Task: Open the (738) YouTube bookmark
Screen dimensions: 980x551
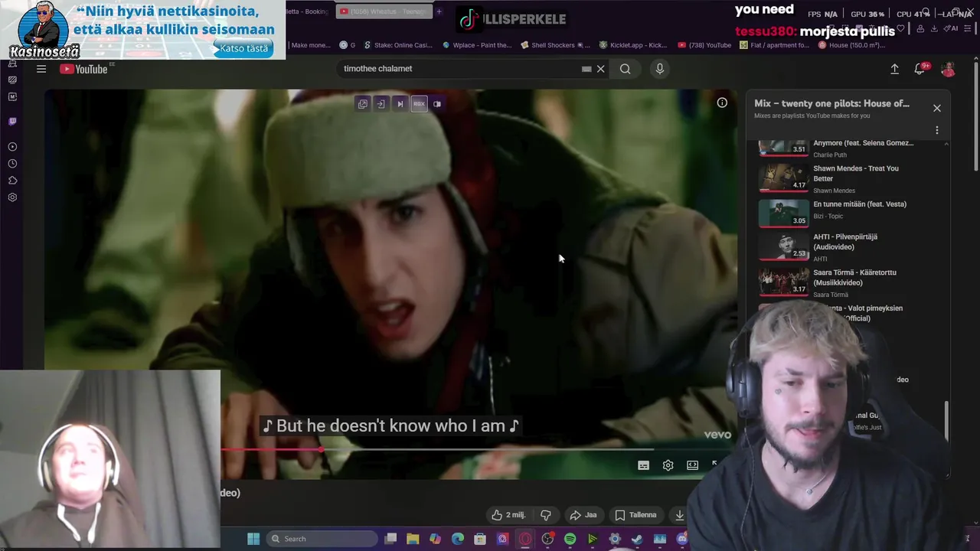Action: tap(705, 45)
